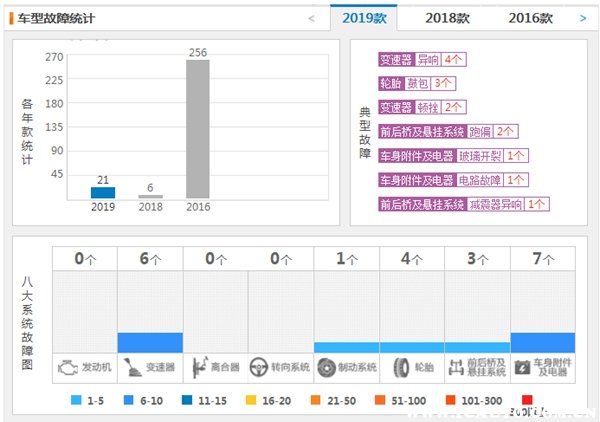
Task: Click the tire (轮胎) icon
Action: 396,368
